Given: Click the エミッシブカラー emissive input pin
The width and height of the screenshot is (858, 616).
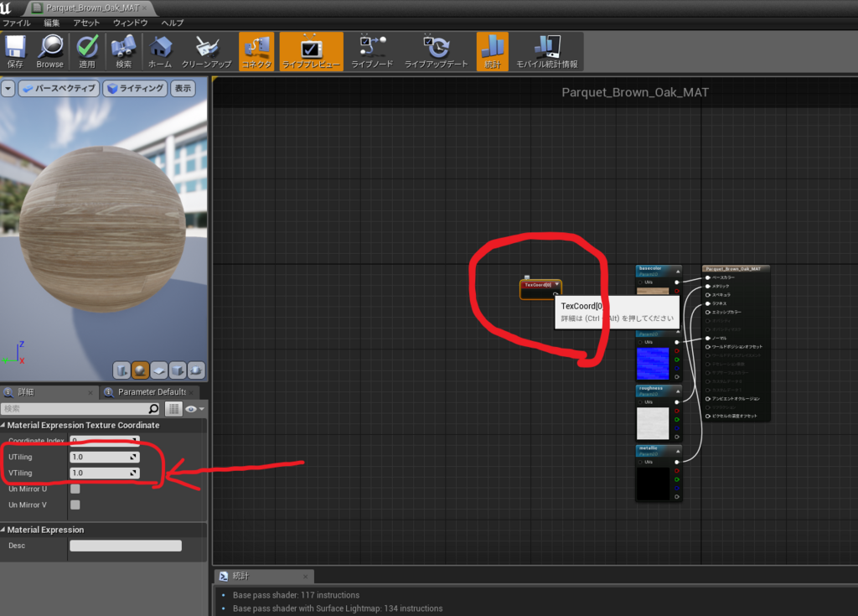Looking at the screenshot, I should coord(708,312).
